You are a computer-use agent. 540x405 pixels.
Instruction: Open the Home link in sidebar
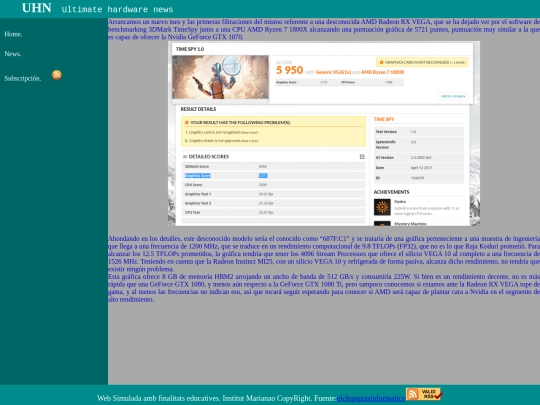click(13, 34)
